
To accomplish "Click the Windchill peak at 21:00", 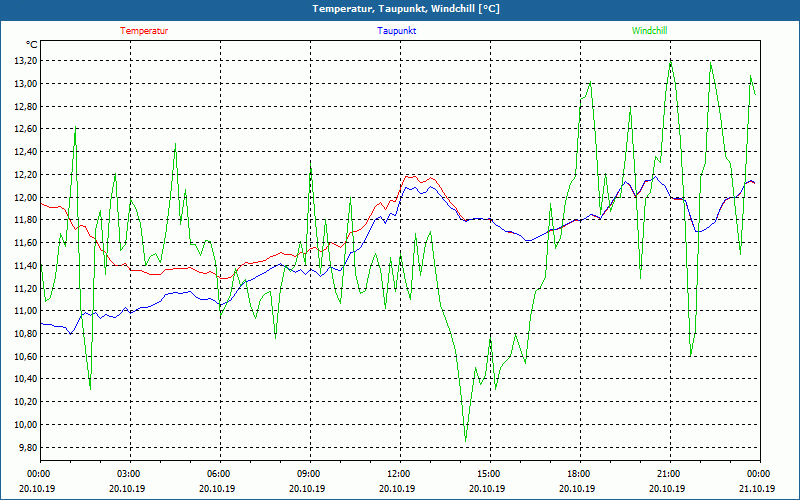I will tap(670, 61).
